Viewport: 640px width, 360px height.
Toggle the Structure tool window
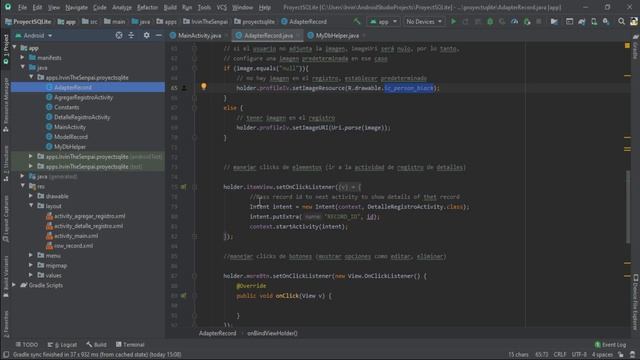(6, 163)
